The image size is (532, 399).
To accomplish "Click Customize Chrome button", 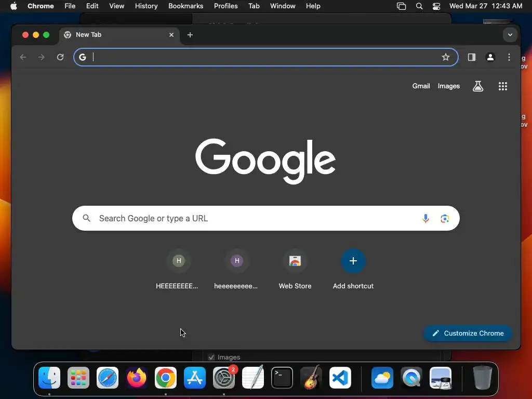I will click(468, 333).
